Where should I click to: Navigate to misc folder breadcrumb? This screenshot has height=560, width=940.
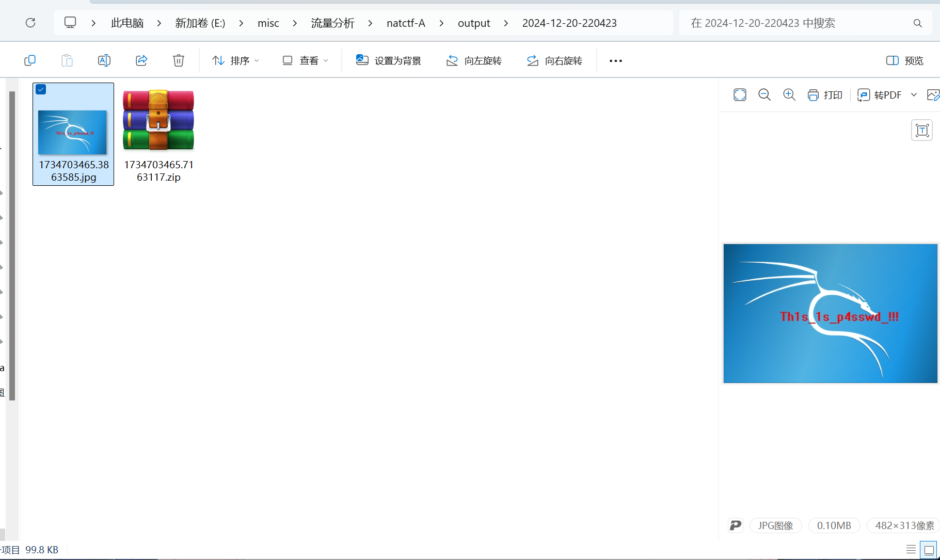tap(268, 23)
